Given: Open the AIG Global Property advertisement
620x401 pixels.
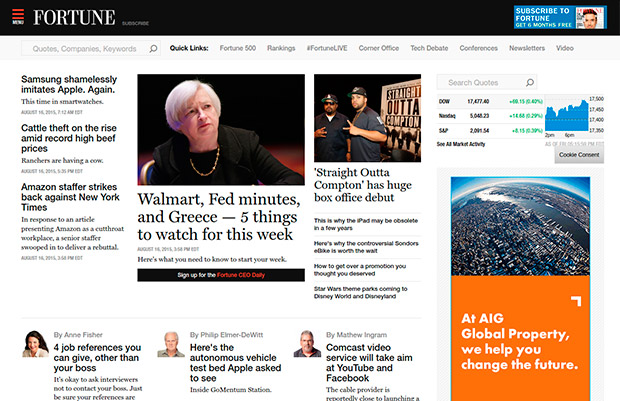Looking at the screenshot, I should [x=520, y=289].
